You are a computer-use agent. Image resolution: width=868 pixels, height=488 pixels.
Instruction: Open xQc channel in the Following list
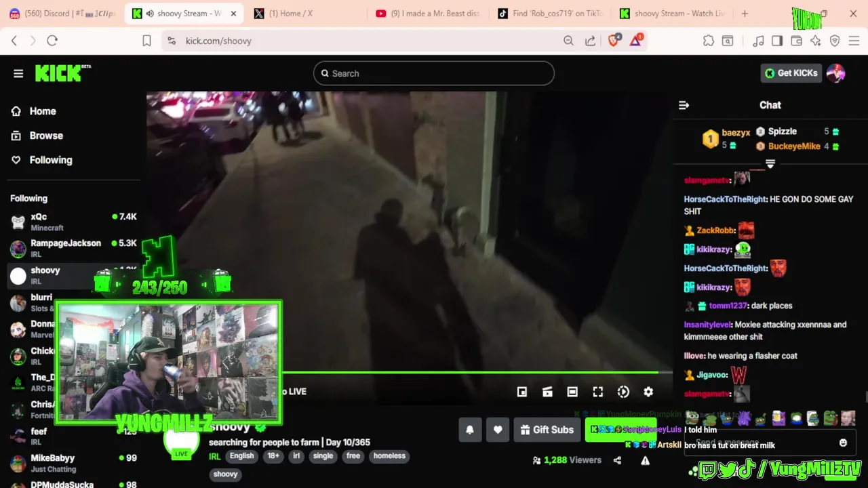[73, 222]
